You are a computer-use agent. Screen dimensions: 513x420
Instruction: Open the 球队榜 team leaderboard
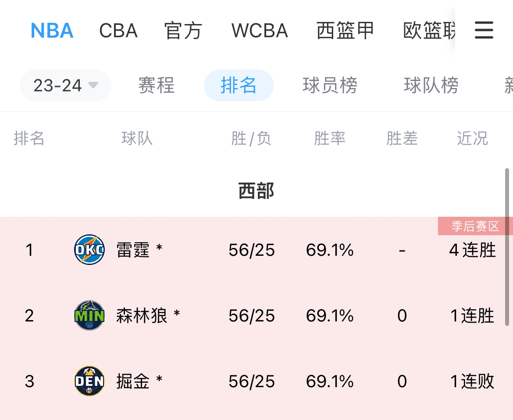(431, 85)
